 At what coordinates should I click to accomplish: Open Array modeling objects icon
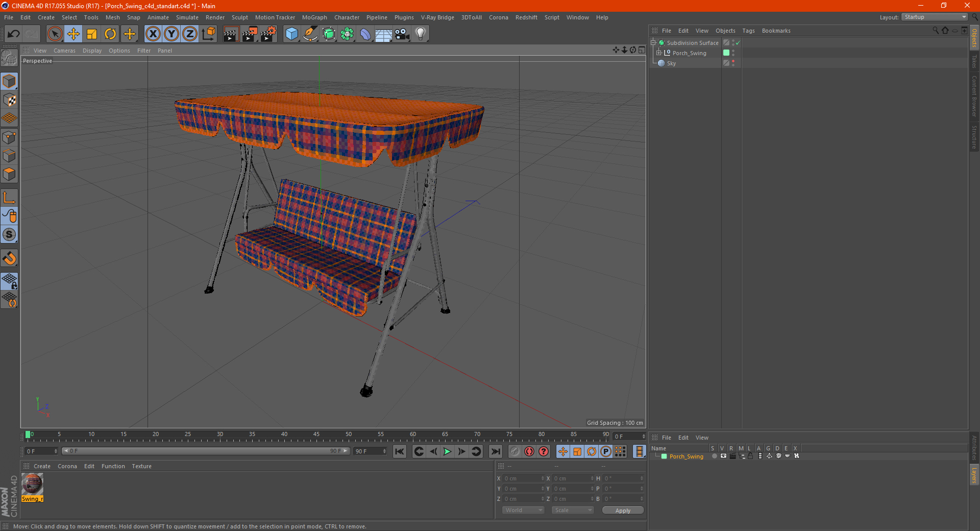click(348, 34)
